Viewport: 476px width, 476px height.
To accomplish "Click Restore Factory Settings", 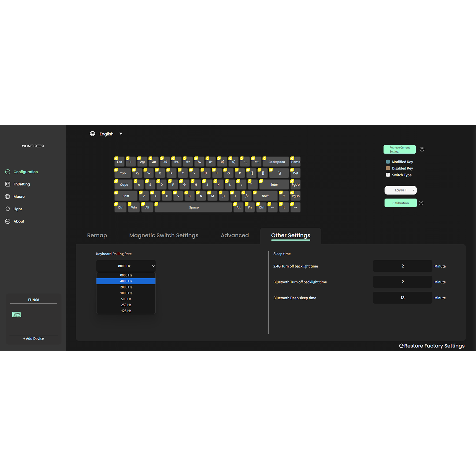I will click(432, 346).
